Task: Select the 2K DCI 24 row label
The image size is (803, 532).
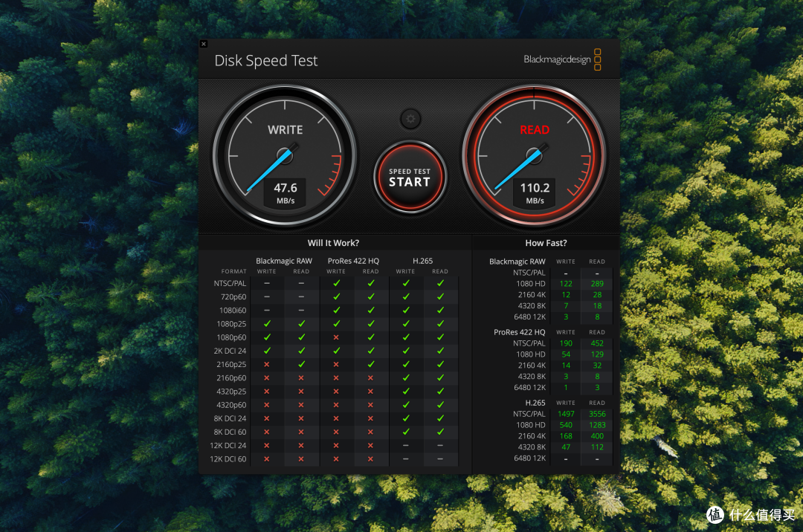Action: click(230, 351)
